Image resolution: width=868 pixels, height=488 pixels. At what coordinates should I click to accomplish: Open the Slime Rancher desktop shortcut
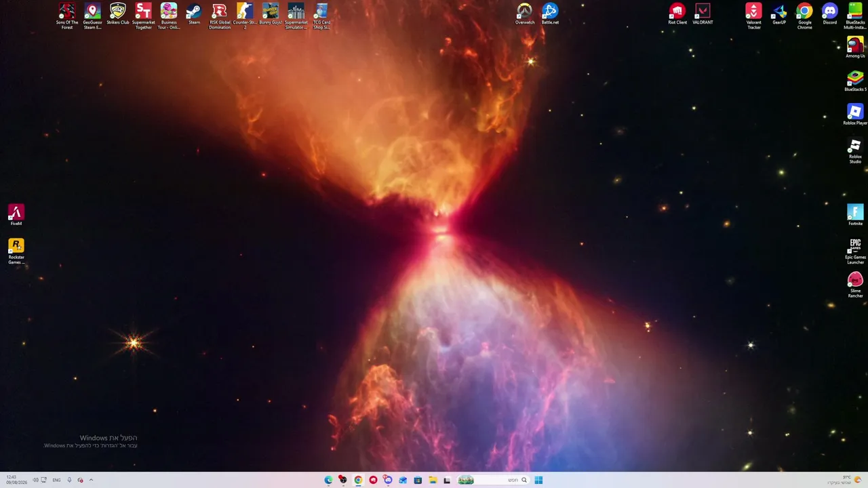pyautogui.click(x=855, y=285)
